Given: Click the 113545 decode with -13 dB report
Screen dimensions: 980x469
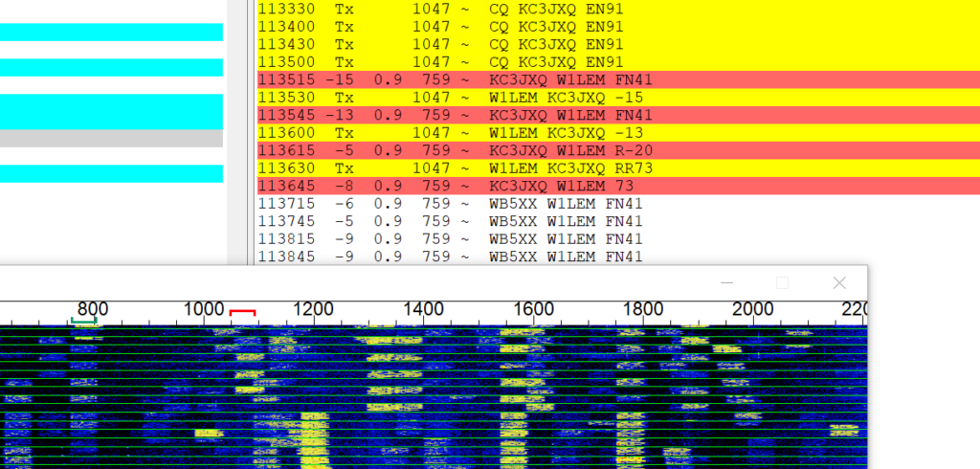Looking at the screenshot, I should [618, 115].
